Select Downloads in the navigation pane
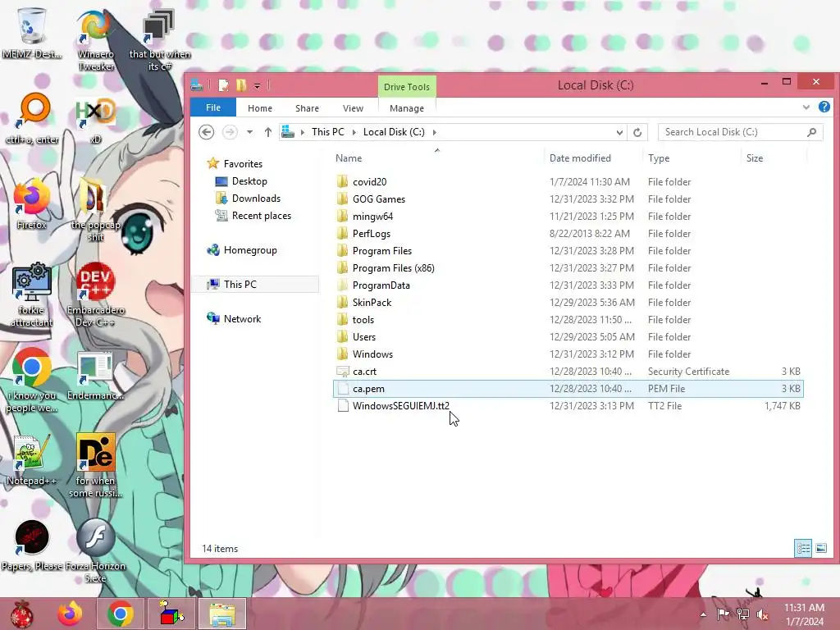 (256, 199)
